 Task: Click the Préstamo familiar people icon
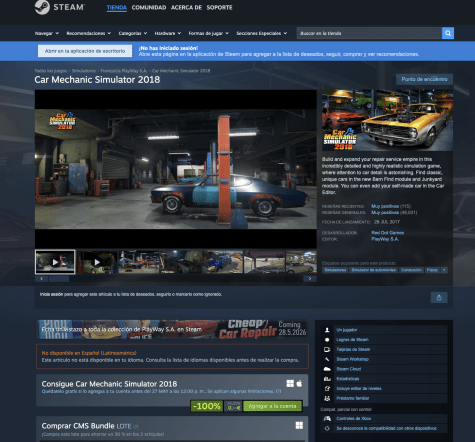coord(327,398)
